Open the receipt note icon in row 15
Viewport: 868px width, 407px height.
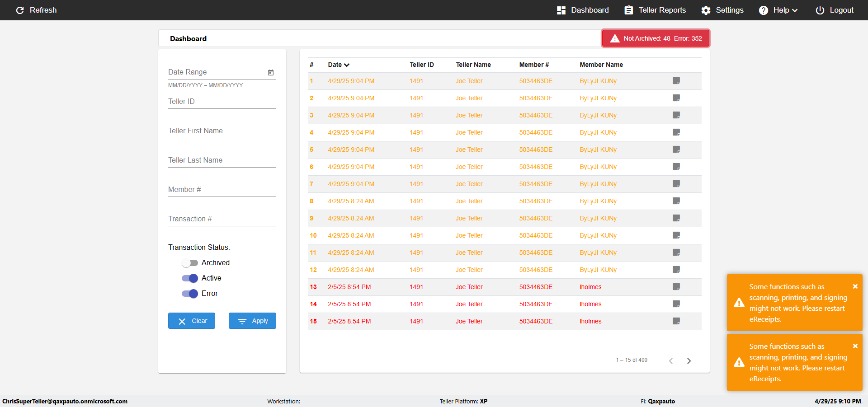[x=676, y=321]
